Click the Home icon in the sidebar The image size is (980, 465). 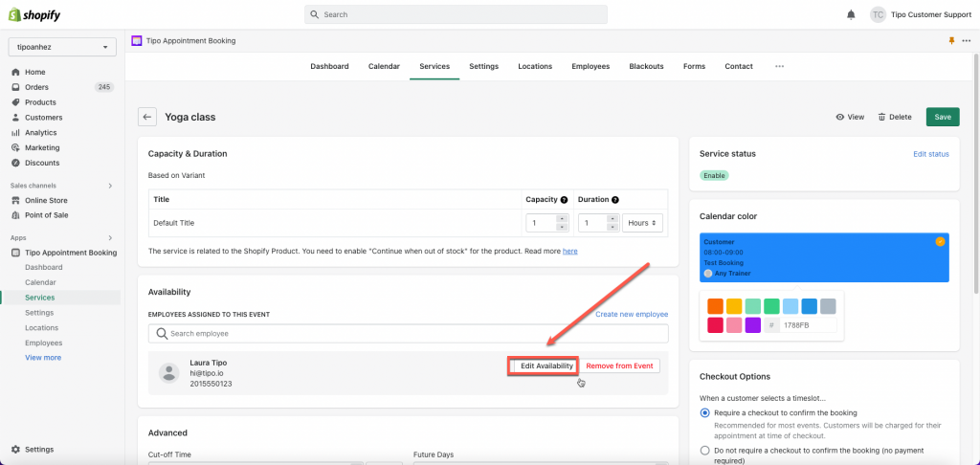point(15,72)
